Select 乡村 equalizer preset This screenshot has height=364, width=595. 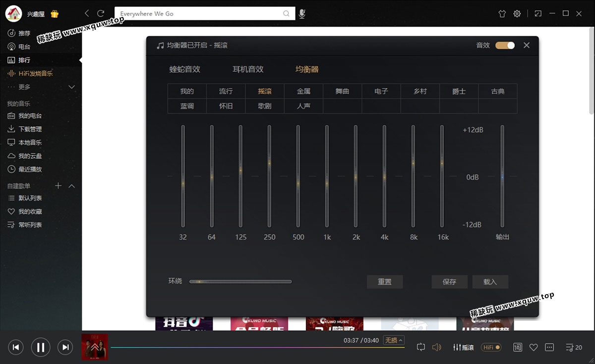point(420,91)
